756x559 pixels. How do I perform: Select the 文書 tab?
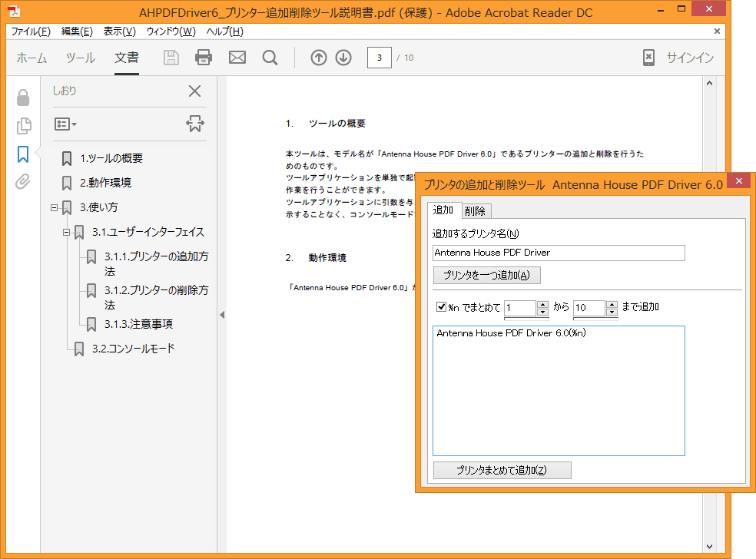[x=127, y=58]
